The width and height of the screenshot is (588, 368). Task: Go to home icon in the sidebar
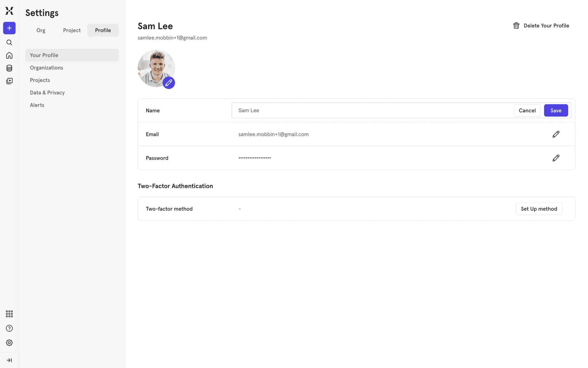9,56
